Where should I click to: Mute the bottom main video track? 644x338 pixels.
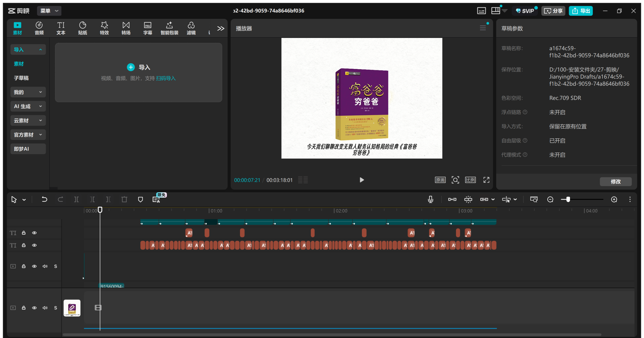click(x=45, y=308)
